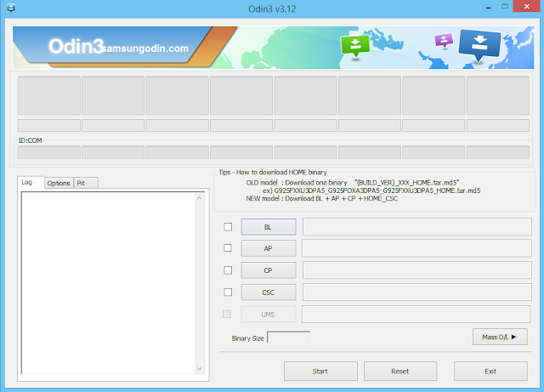Click the NEW model tip line

(x=322, y=199)
